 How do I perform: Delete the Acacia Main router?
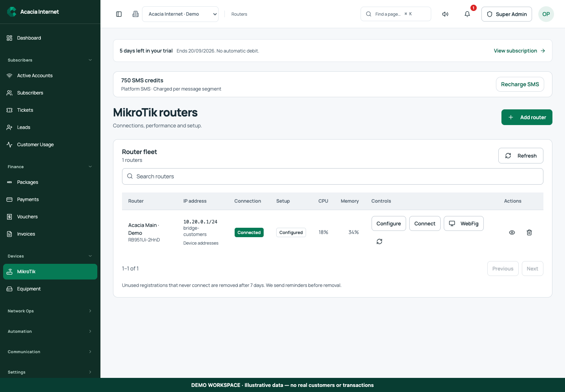click(x=529, y=232)
